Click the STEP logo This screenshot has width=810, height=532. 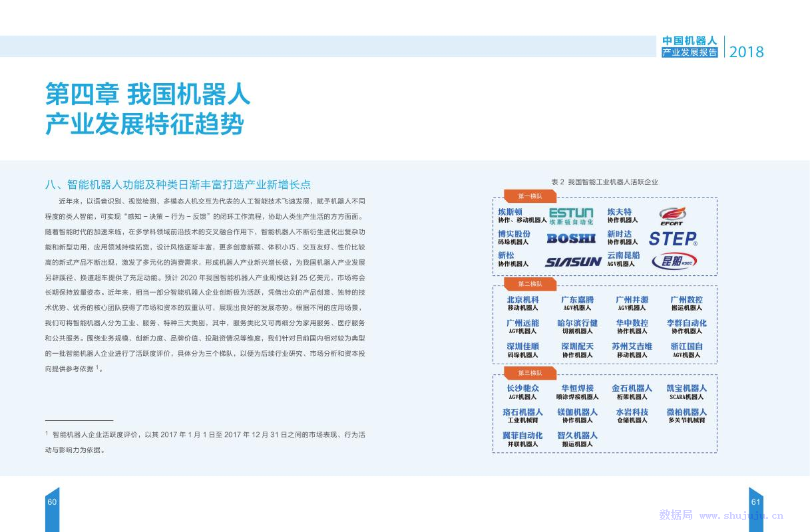[x=674, y=238]
